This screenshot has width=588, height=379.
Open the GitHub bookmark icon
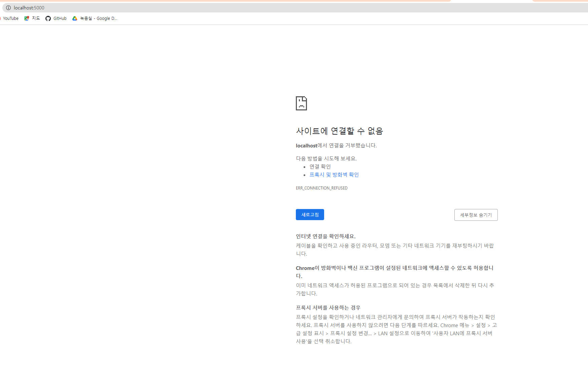[48, 19]
